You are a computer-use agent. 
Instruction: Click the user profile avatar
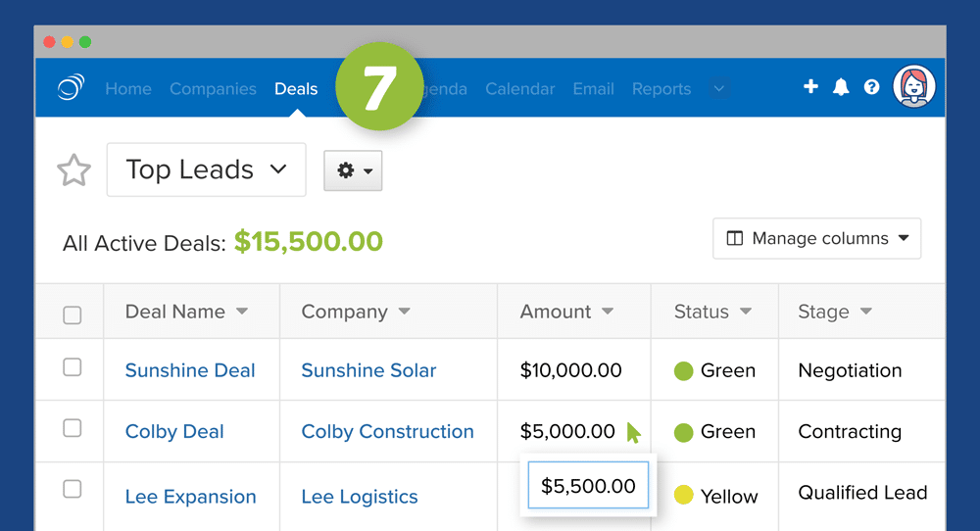[914, 87]
